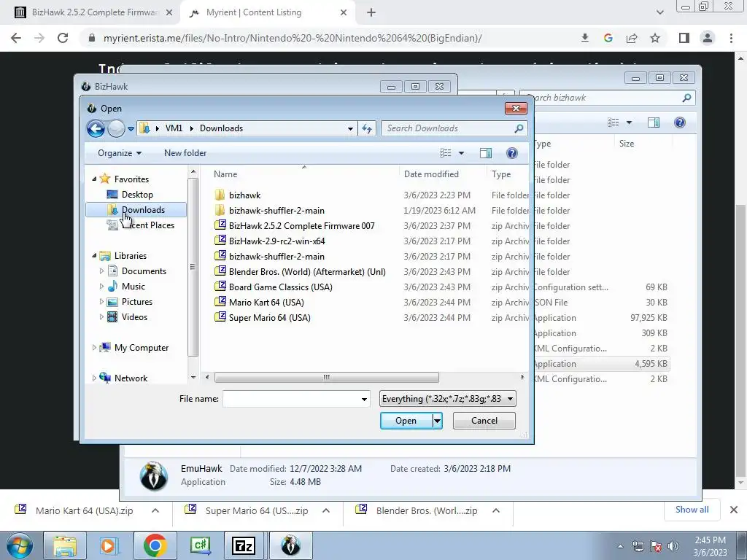
Task: Click the volume speaker in system tray
Action: (673, 546)
